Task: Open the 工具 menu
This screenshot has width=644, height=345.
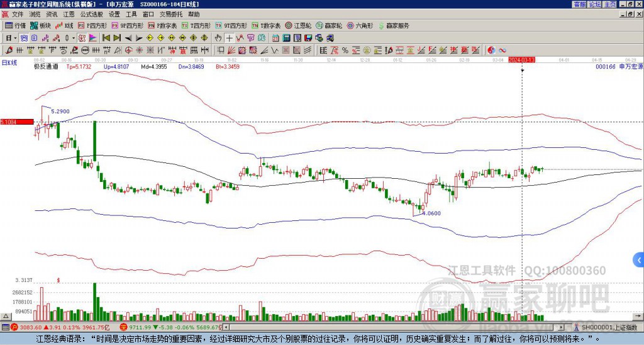Action: point(131,14)
